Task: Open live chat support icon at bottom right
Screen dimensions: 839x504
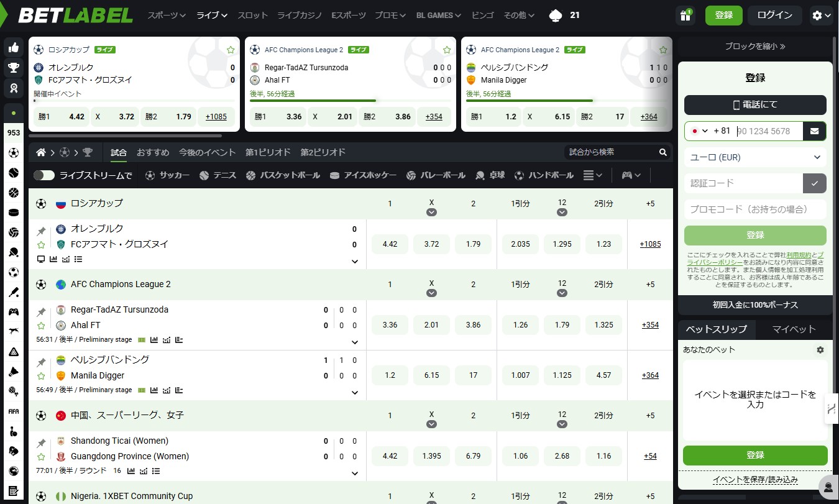Action: [828, 487]
